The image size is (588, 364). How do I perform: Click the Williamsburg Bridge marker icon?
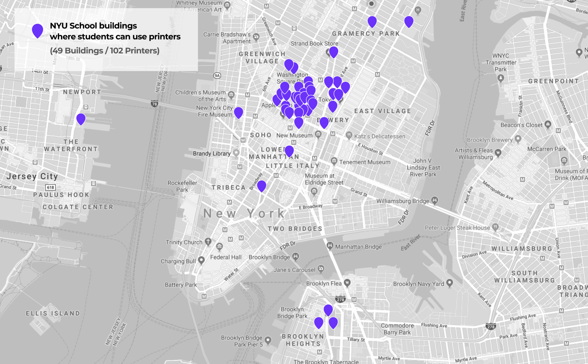435,200
